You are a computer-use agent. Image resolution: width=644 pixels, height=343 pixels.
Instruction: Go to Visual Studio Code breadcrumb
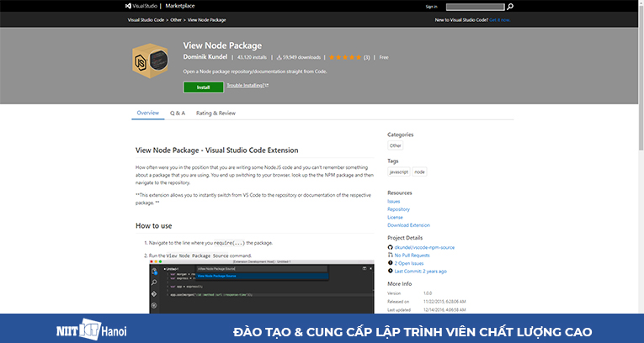(146, 19)
